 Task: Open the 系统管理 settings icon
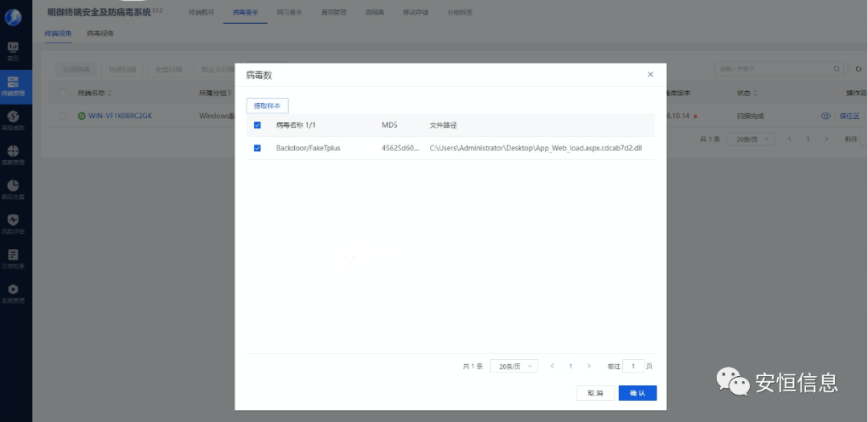13,293
